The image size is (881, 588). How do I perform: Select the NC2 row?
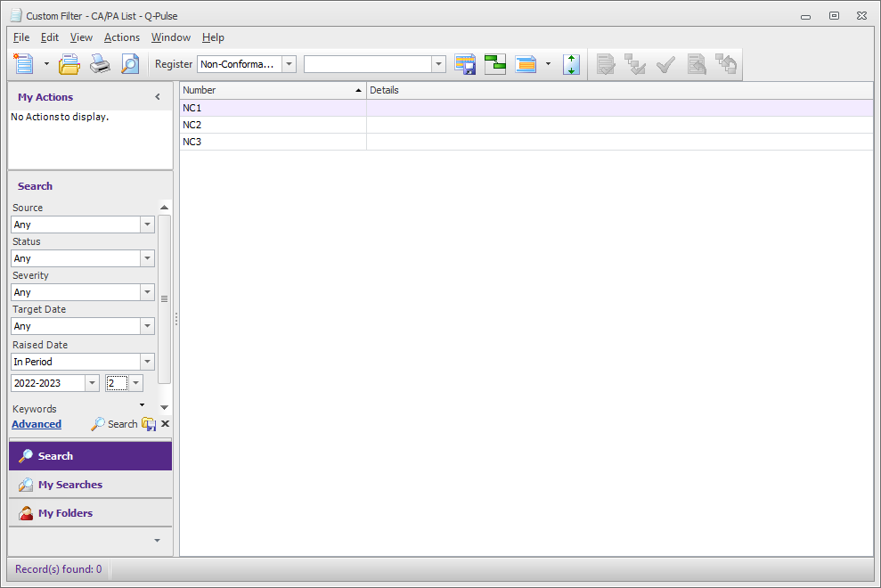click(526, 125)
